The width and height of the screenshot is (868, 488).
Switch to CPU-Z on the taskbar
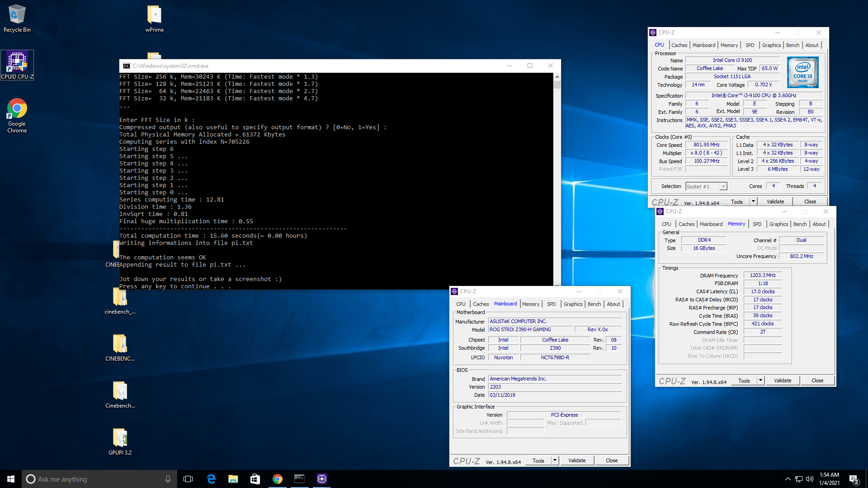click(321, 479)
